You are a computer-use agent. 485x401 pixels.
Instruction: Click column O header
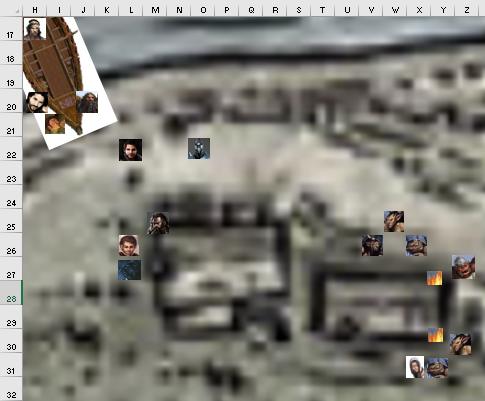coord(203,10)
